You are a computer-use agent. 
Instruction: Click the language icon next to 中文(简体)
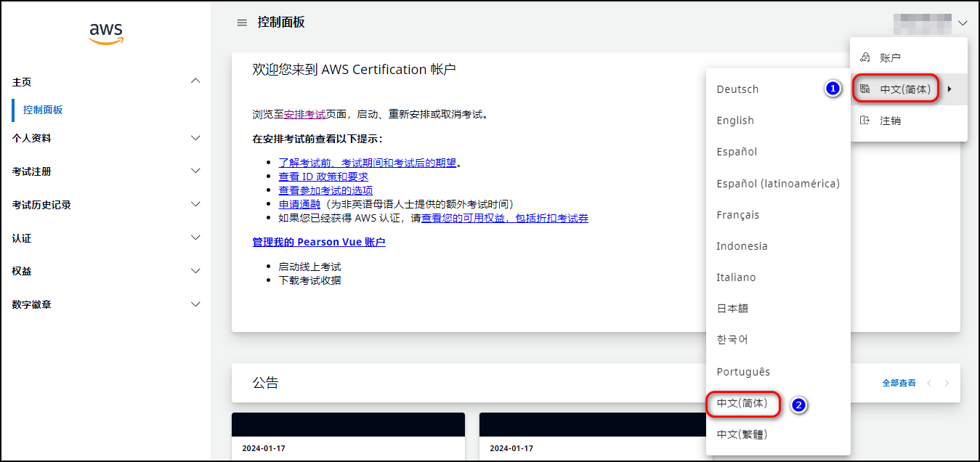pyautogui.click(x=864, y=89)
